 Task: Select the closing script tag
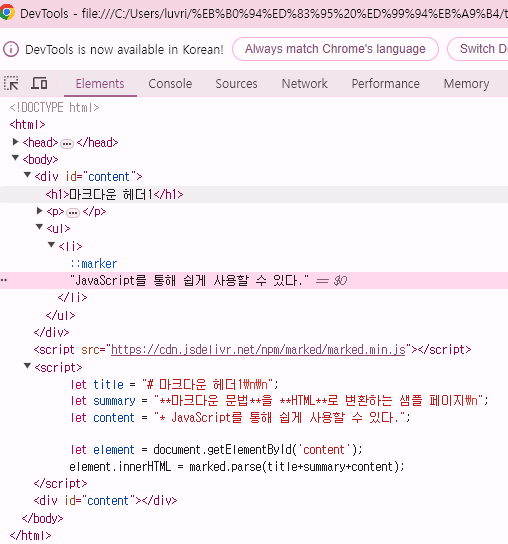coord(60,483)
